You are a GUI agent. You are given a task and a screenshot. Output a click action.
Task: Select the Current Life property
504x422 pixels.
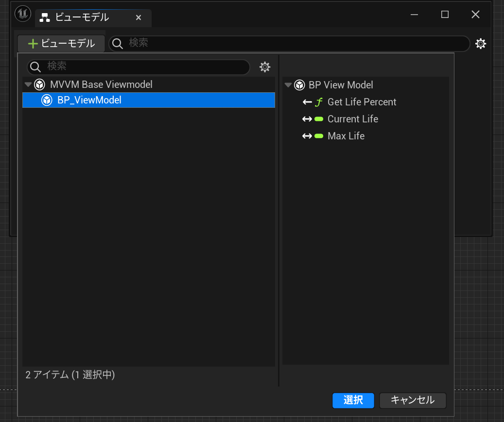click(x=365, y=119)
